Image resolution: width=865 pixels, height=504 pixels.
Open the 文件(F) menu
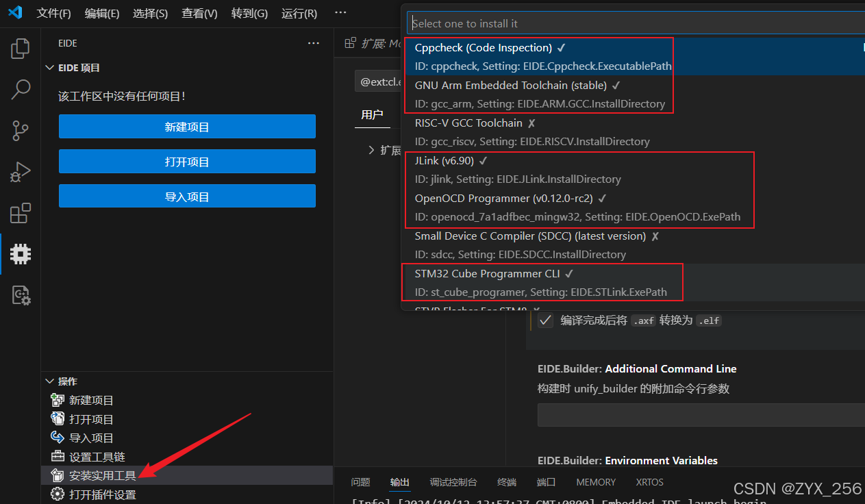[53, 14]
